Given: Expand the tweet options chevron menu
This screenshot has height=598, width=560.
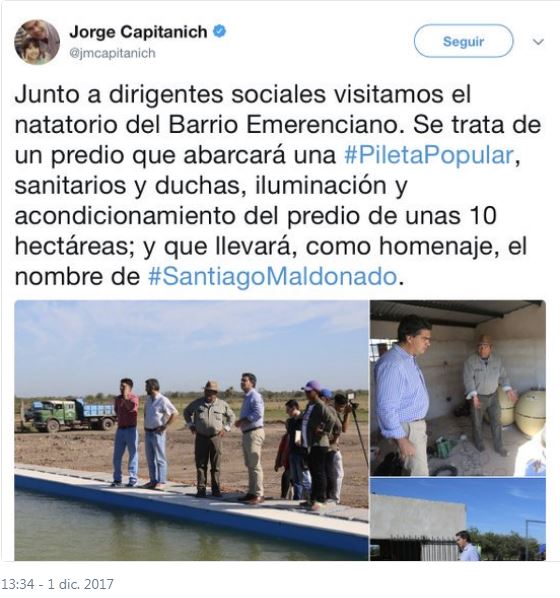Looking at the screenshot, I should 538,42.
